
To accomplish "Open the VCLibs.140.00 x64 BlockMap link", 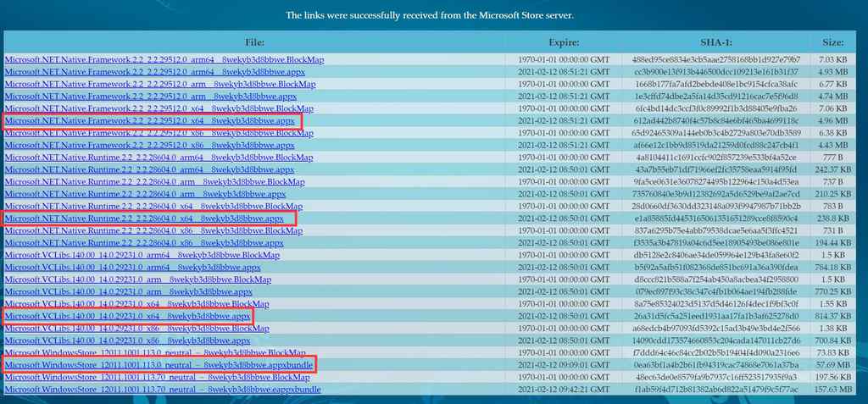I will pyautogui.click(x=136, y=304).
